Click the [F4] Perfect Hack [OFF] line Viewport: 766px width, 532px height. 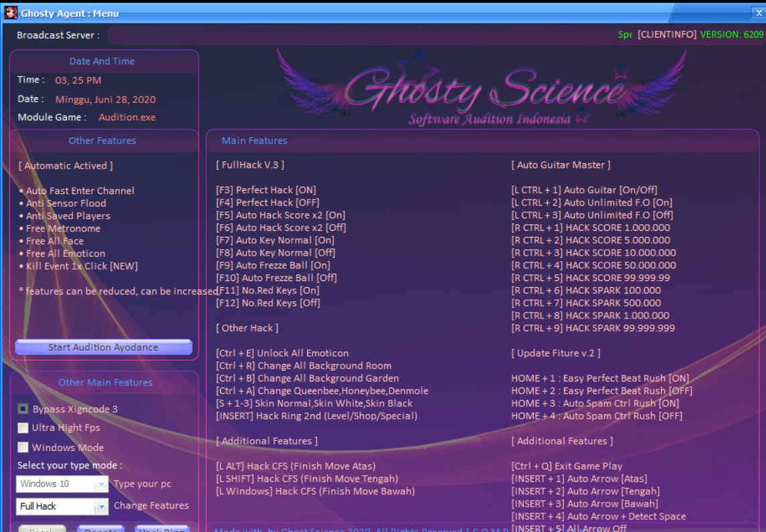coord(268,203)
